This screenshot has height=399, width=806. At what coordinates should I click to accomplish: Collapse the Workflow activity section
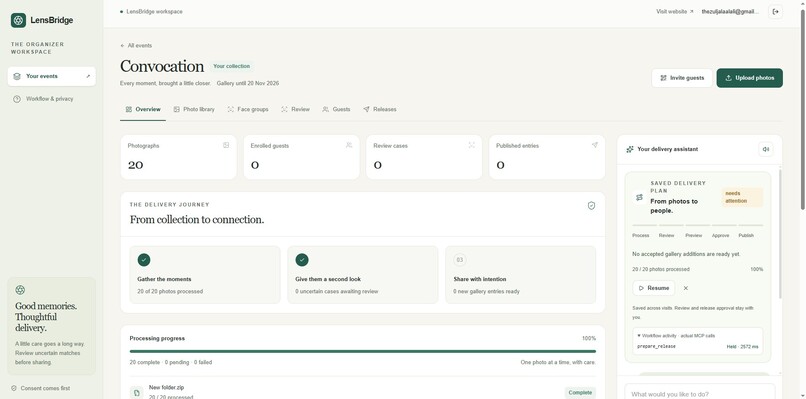tap(676, 336)
